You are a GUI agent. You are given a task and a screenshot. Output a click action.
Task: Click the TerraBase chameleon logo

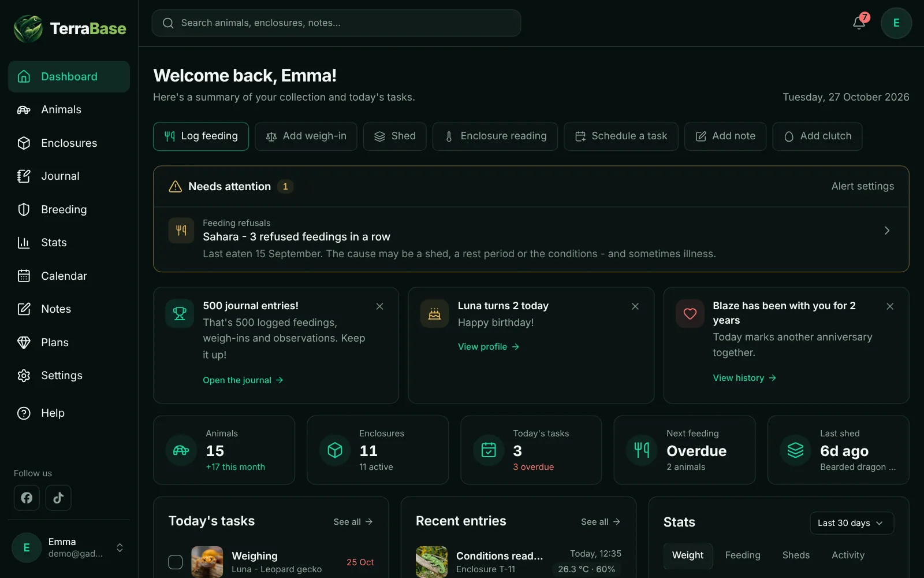tap(28, 28)
